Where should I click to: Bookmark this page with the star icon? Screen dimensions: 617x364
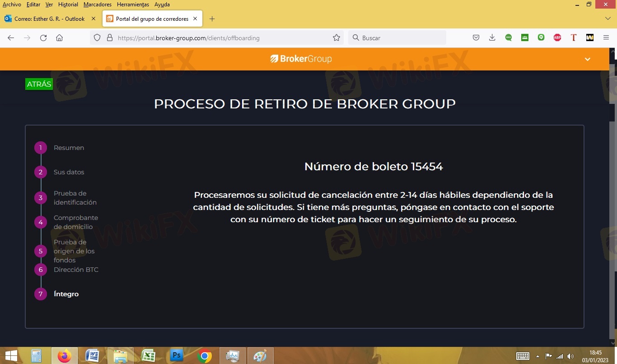(x=337, y=38)
